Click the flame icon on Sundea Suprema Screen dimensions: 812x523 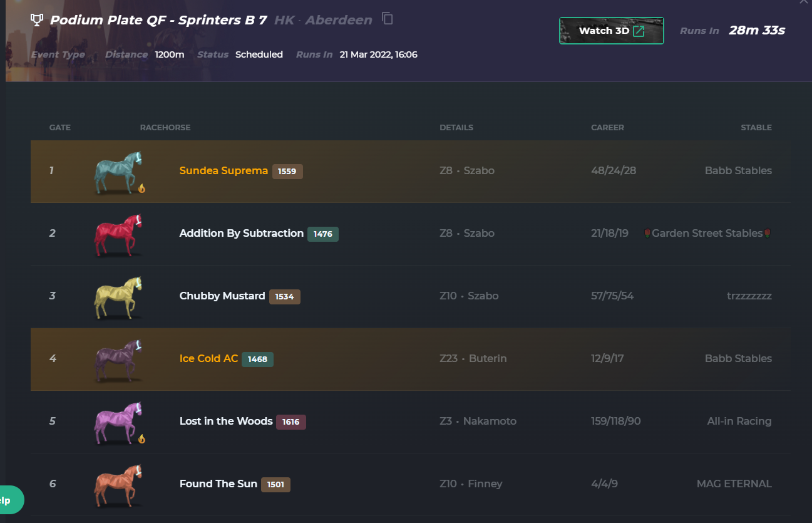pos(141,188)
